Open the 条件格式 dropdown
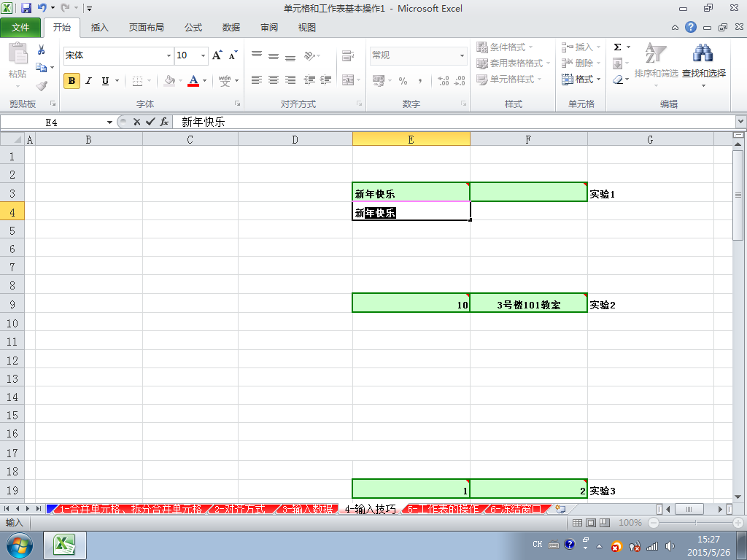The width and height of the screenshot is (747, 560). click(x=505, y=47)
